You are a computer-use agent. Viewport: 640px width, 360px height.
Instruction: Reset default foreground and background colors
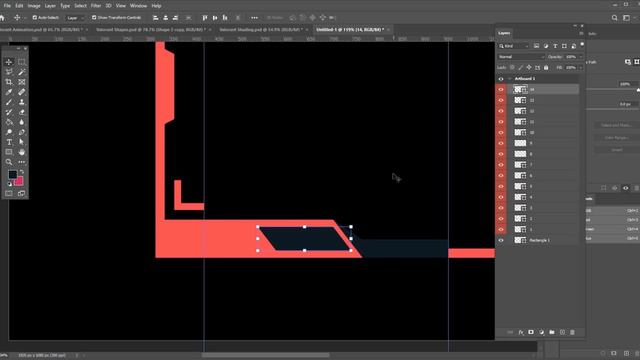point(9,184)
